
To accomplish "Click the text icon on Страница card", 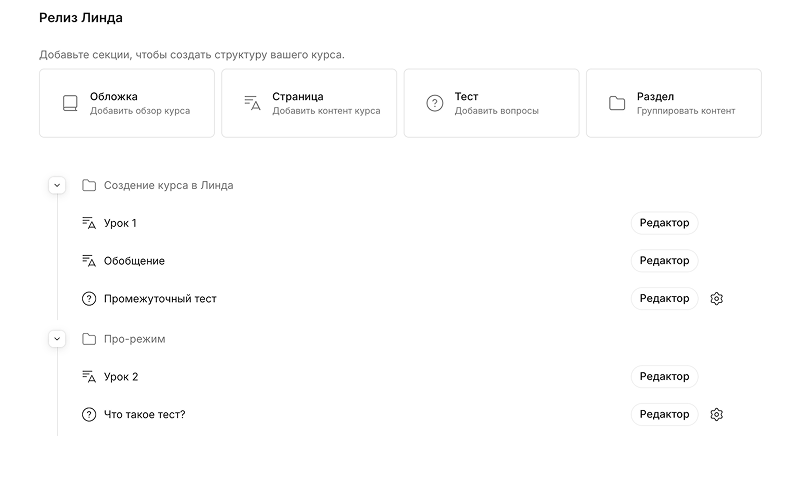I will (x=252, y=103).
